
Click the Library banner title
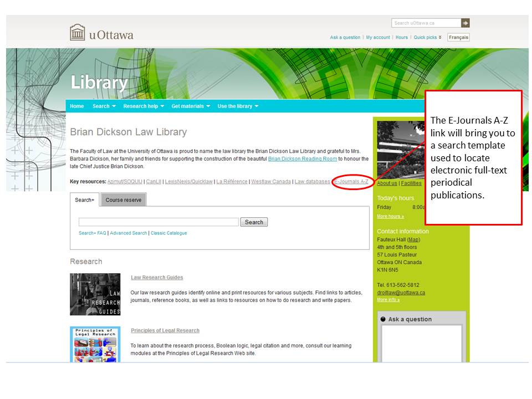click(99, 83)
